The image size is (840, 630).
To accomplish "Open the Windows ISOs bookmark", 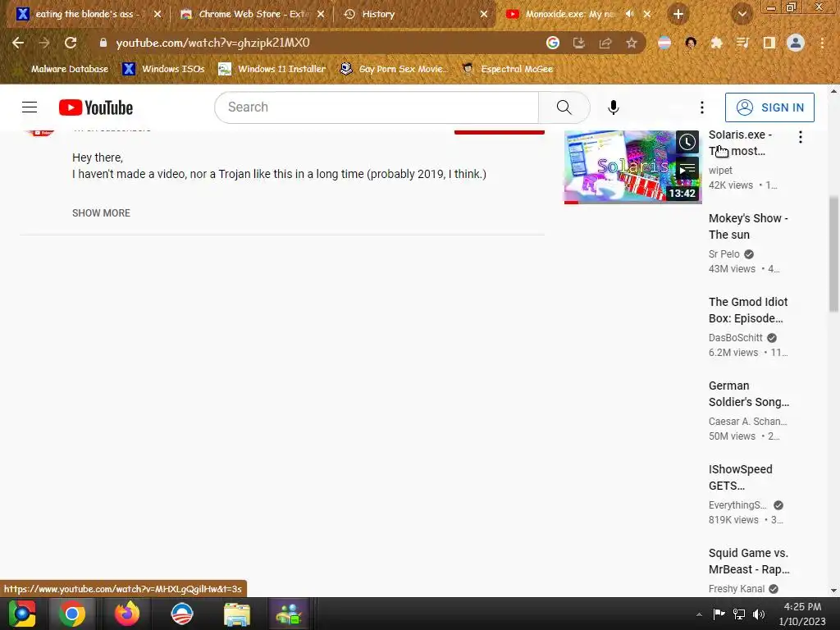I will (x=164, y=69).
